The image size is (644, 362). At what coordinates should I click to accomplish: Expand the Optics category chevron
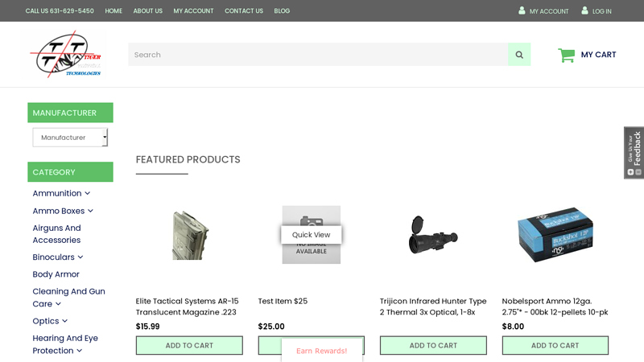[65, 321]
